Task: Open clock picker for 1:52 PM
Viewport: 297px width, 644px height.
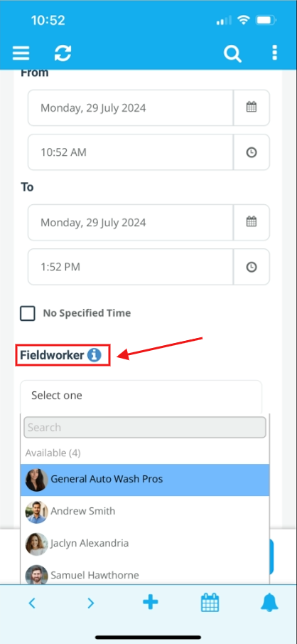Action: point(252,267)
